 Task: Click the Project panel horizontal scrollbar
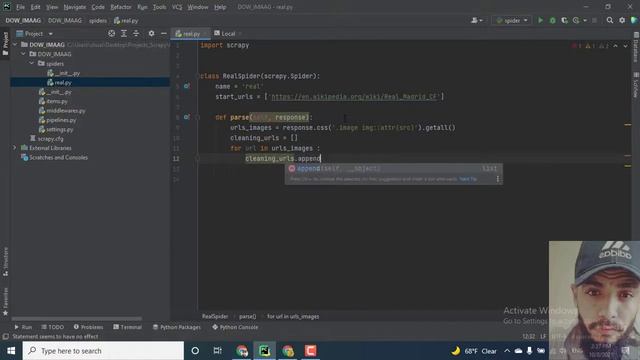tap(77, 318)
